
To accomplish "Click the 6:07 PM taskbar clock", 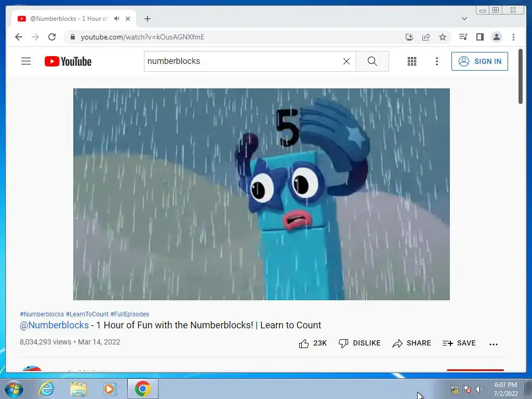I will 506,389.
